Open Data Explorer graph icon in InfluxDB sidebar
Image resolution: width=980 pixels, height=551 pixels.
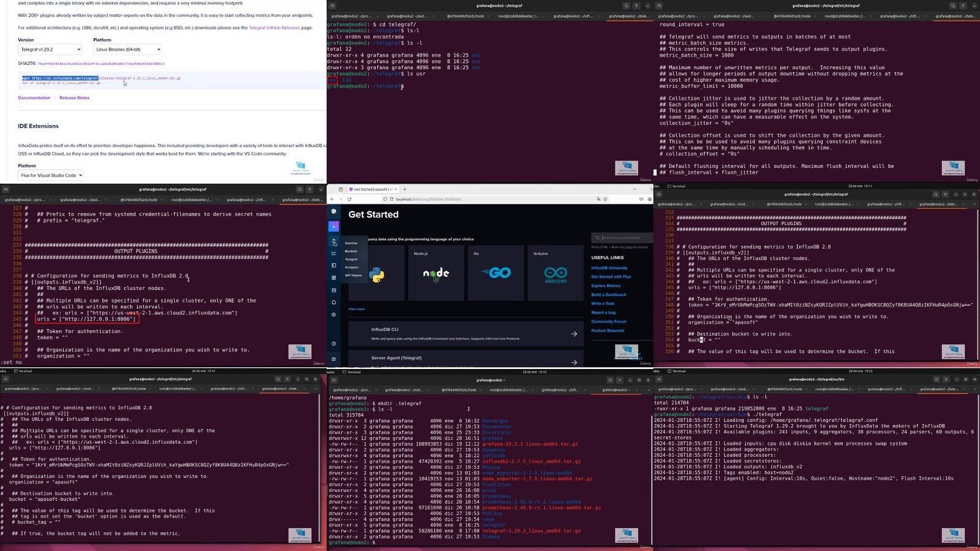(x=334, y=253)
